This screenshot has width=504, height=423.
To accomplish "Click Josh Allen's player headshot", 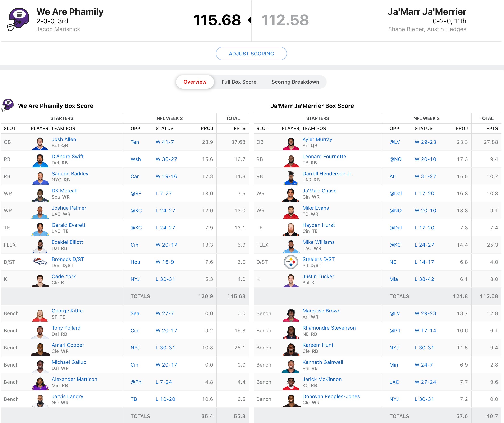I will tap(40, 143).
